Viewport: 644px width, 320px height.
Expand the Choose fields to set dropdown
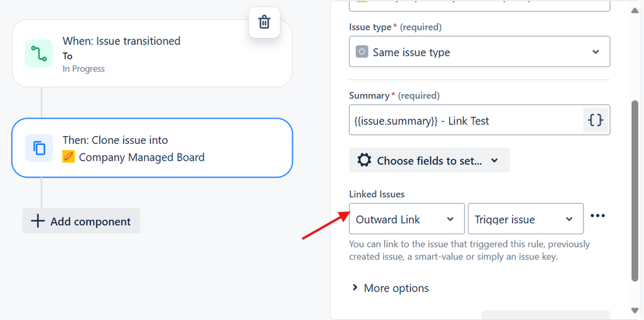429,161
